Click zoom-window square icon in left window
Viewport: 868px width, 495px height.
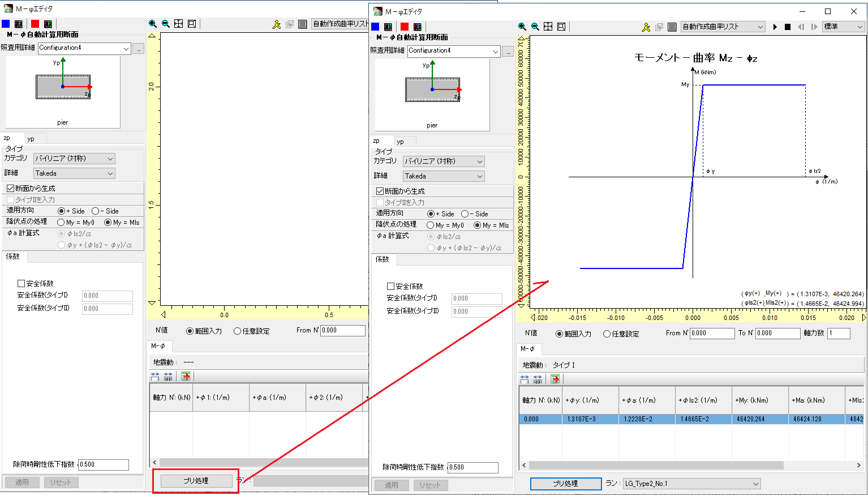[192, 24]
